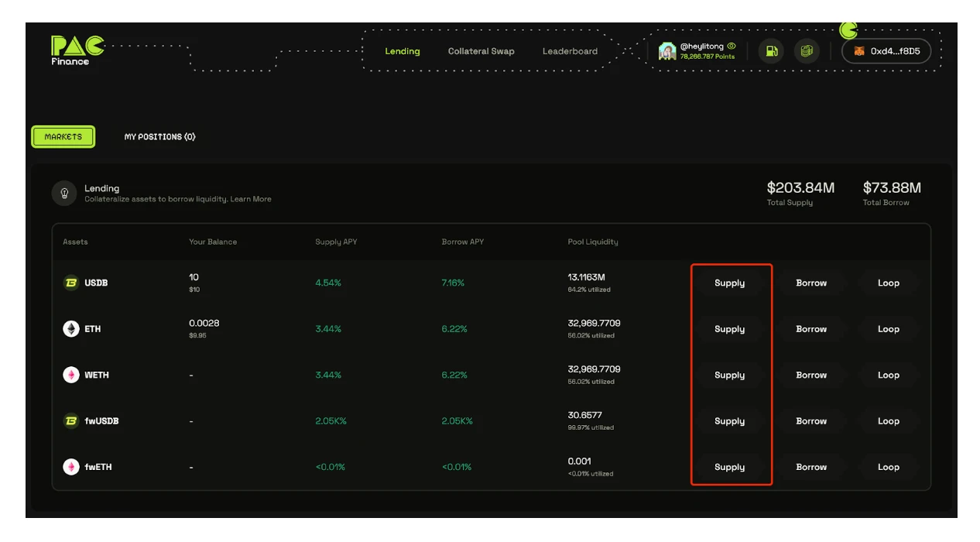This screenshot has width=980, height=542.
Task: Select the Lending navigation tab
Action: pyautogui.click(x=403, y=51)
